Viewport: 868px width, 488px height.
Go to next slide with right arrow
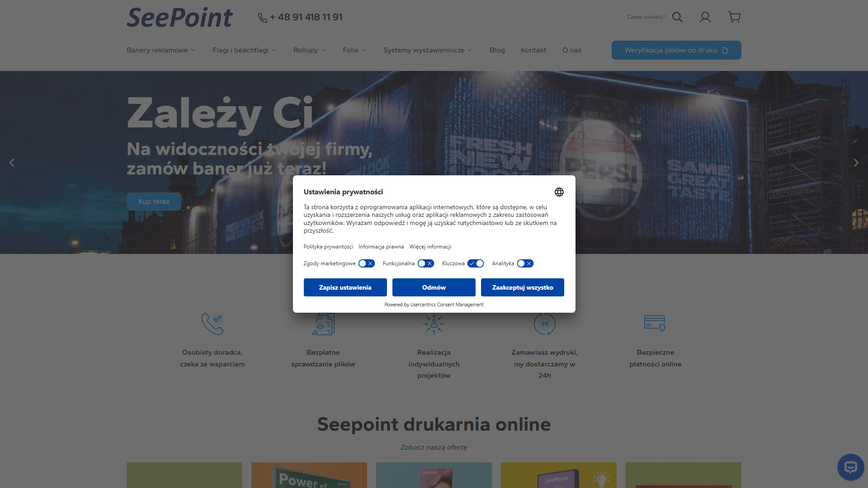point(856,163)
